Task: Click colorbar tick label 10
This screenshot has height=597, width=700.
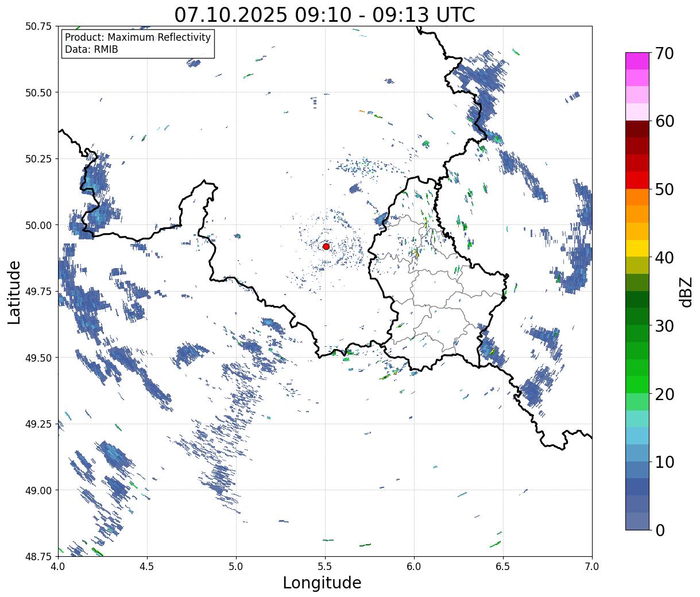Action: (664, 462)
